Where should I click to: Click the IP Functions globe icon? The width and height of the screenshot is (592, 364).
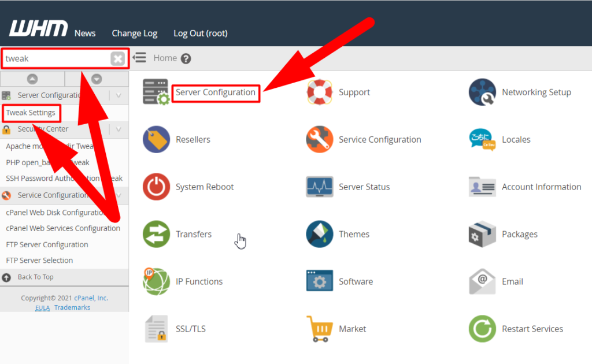(156, 281)
